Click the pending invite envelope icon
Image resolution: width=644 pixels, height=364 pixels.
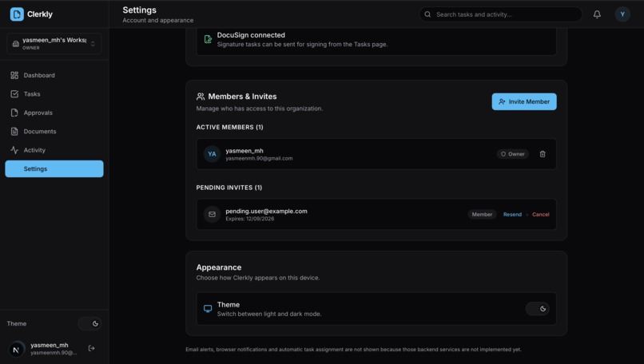point(212,214)
